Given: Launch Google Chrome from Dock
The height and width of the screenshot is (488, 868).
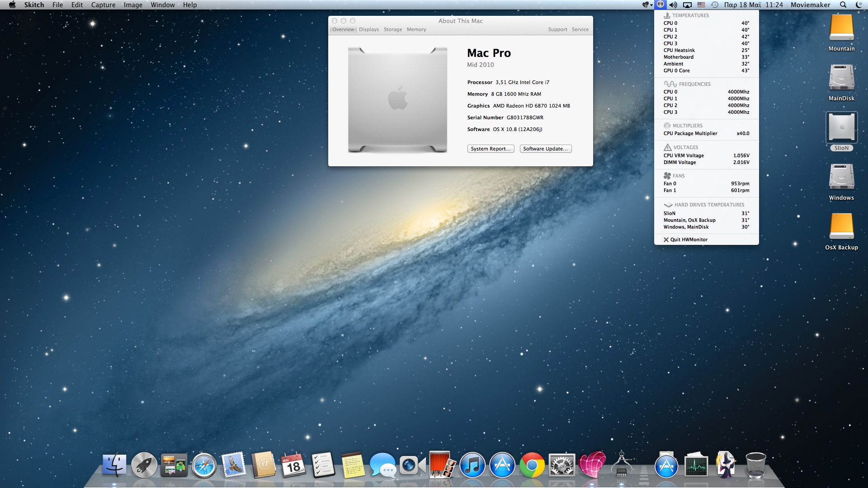Looking at the screenshot, I should click(532, 465).
